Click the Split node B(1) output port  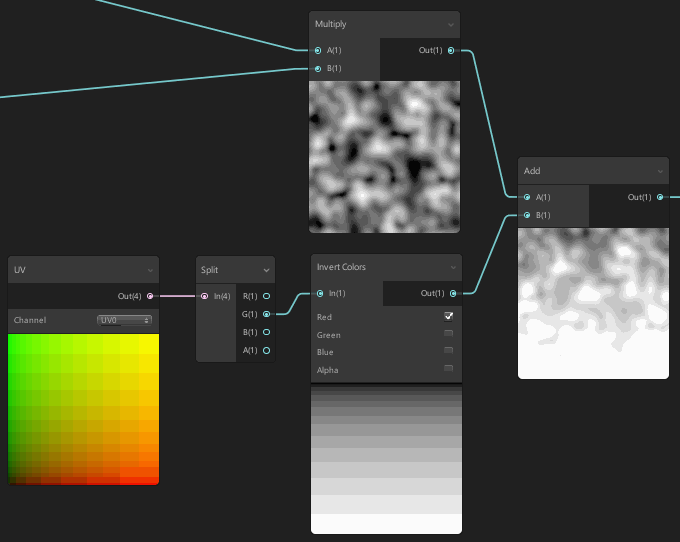pyautogui.click(x=267, y=332)
